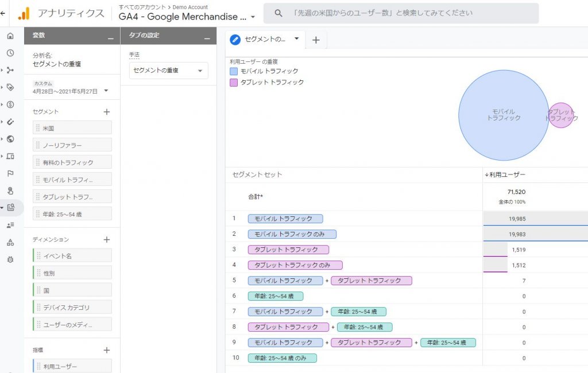The height and width of the screenshot is (373, 588).
Task: Click the 年齢: 25〜54 歳 chip in row 6
Action: point(276,296)
